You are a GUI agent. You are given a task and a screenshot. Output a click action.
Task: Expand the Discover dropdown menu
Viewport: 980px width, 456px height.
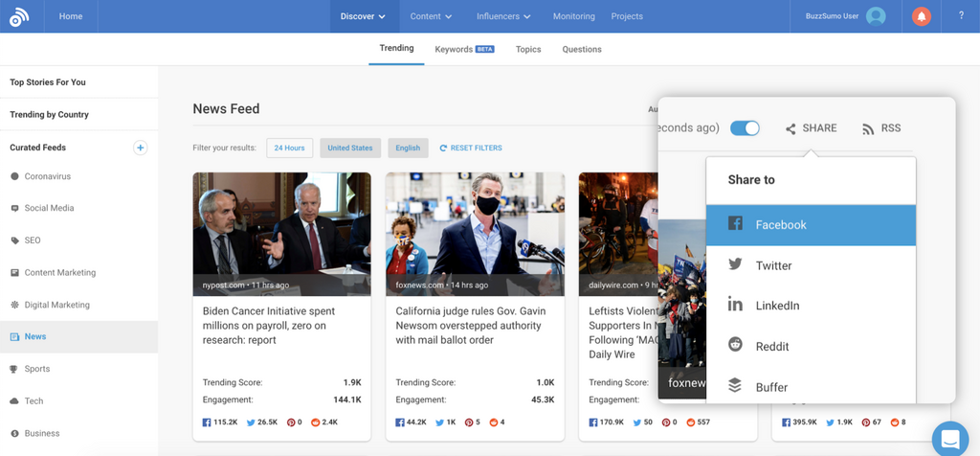(x=363, y=16)
